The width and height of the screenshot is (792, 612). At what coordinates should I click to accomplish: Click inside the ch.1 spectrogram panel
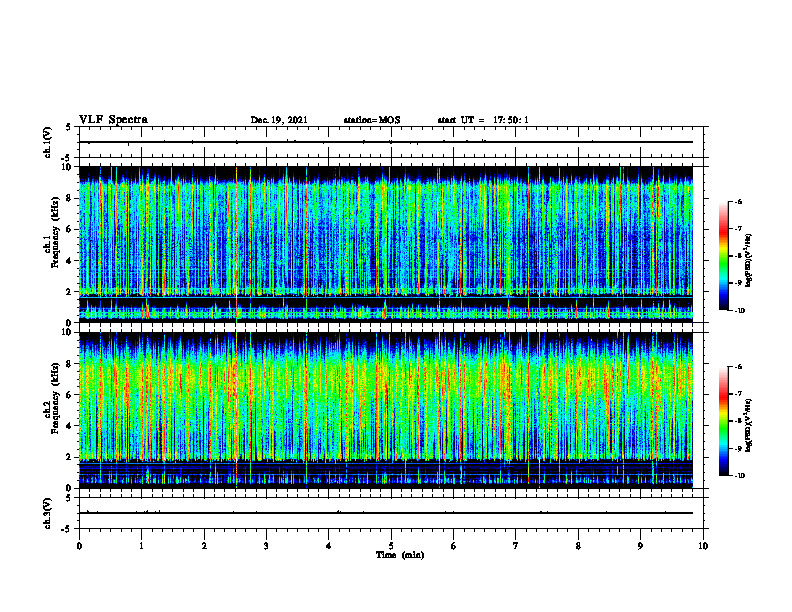click(x=386, y=244)
